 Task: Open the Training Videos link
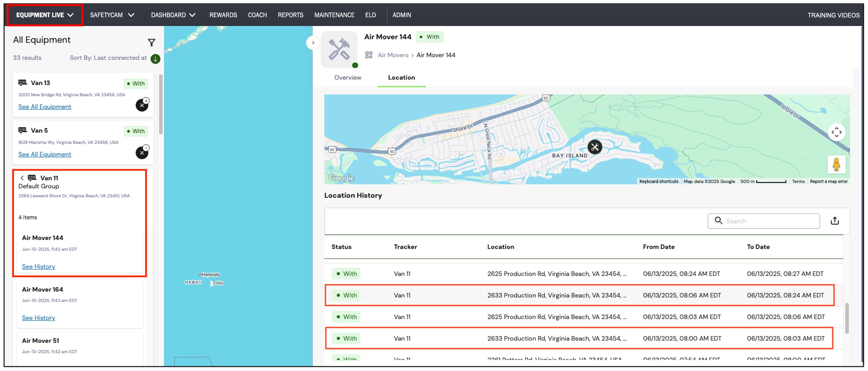833,15
